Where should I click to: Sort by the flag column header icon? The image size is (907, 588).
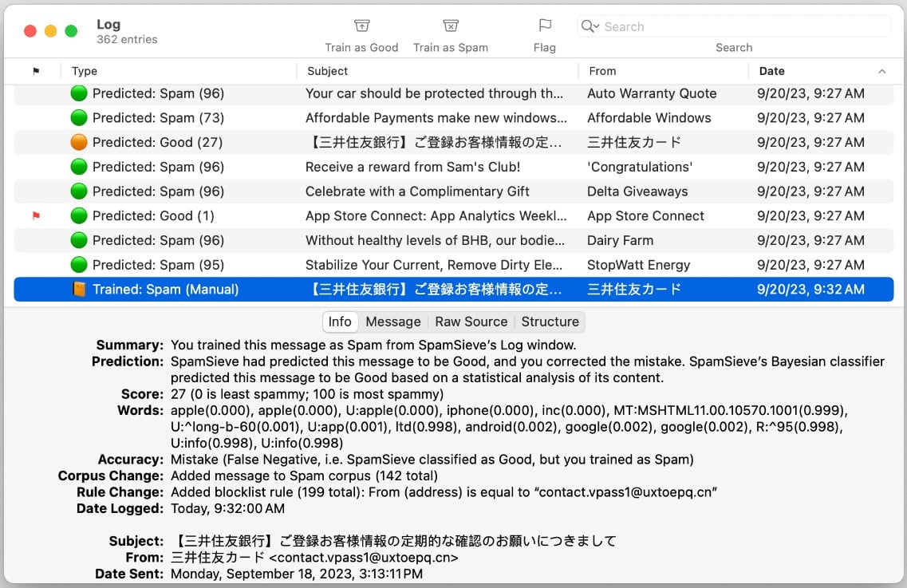click(36, 71)
